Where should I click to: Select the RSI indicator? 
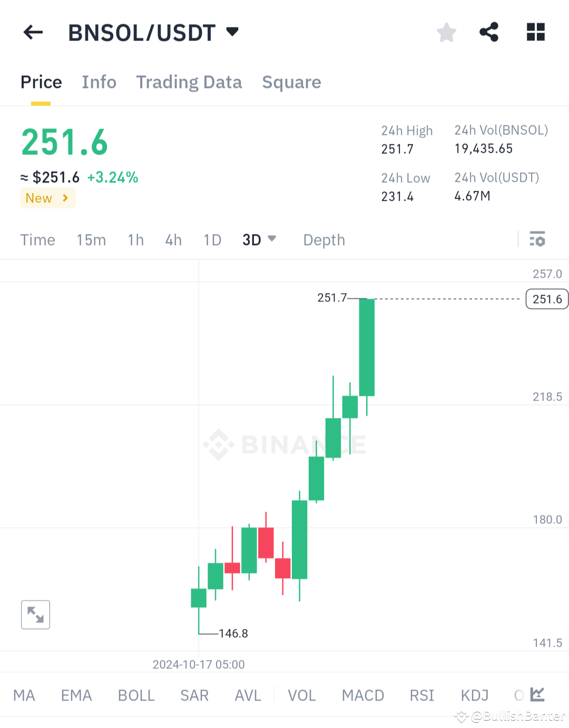coord(421,695)
